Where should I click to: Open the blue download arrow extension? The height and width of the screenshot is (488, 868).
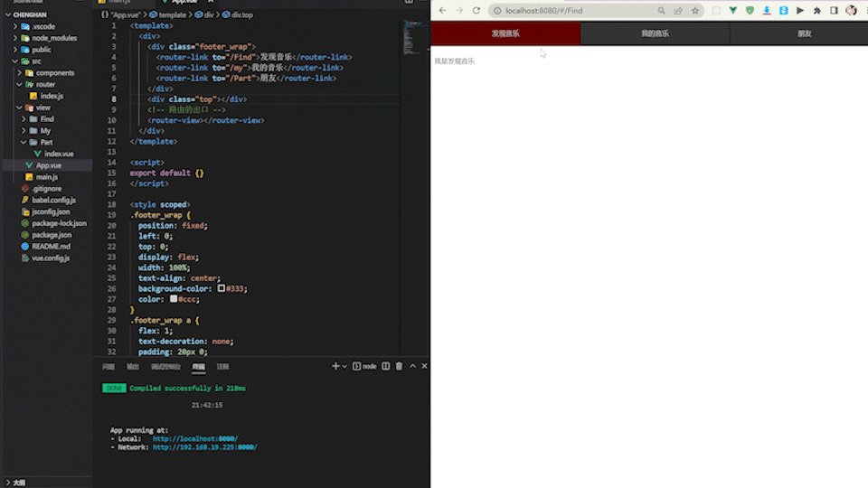click(767, 11)
